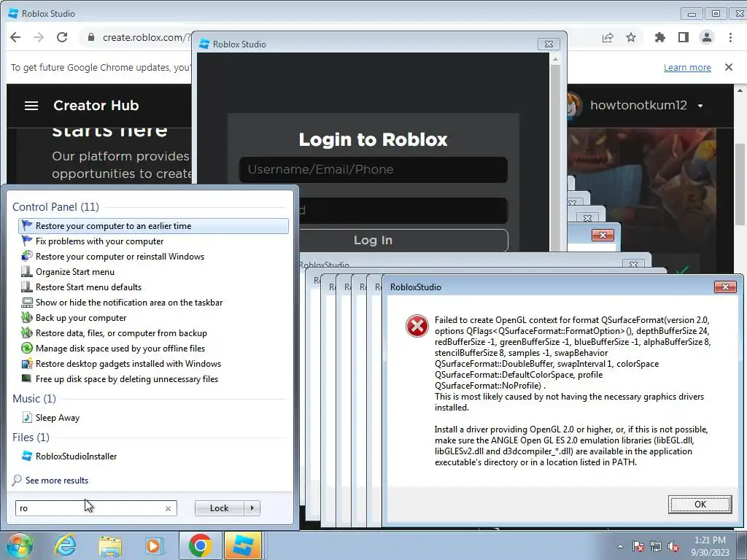Click the Control Panel (11) group header

pyautogui.click(x=55, y=207)
